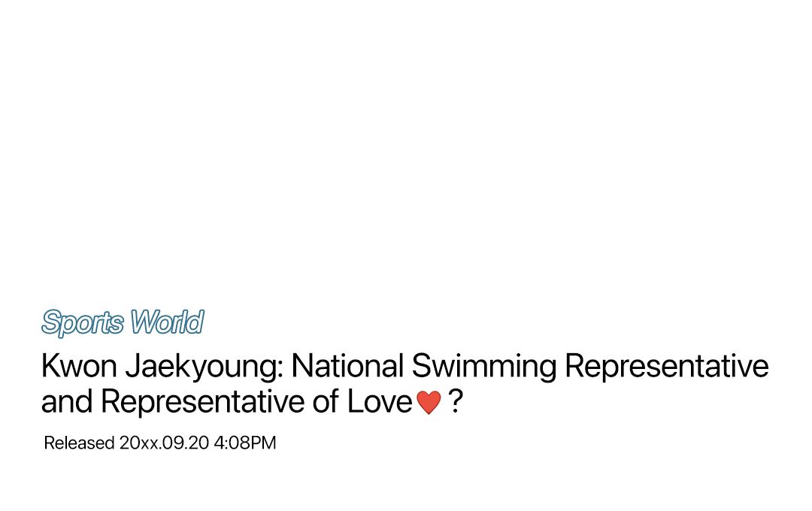Click the word "Sports" in the logo
The height and width of the screenshot is (511, 812).
pyautogui.click(x=83, y=322)
